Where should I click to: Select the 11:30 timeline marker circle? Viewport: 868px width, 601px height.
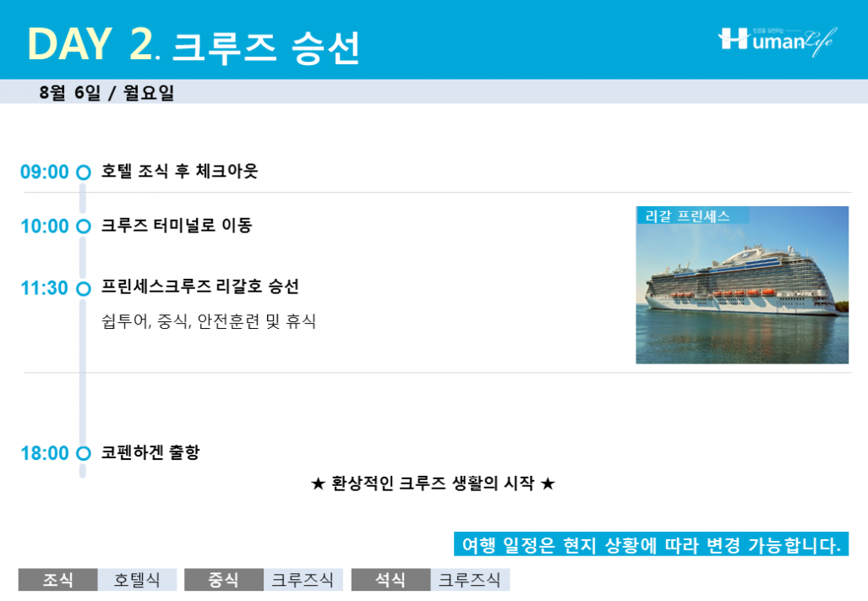pyautogui.click(x=83, y=288)
